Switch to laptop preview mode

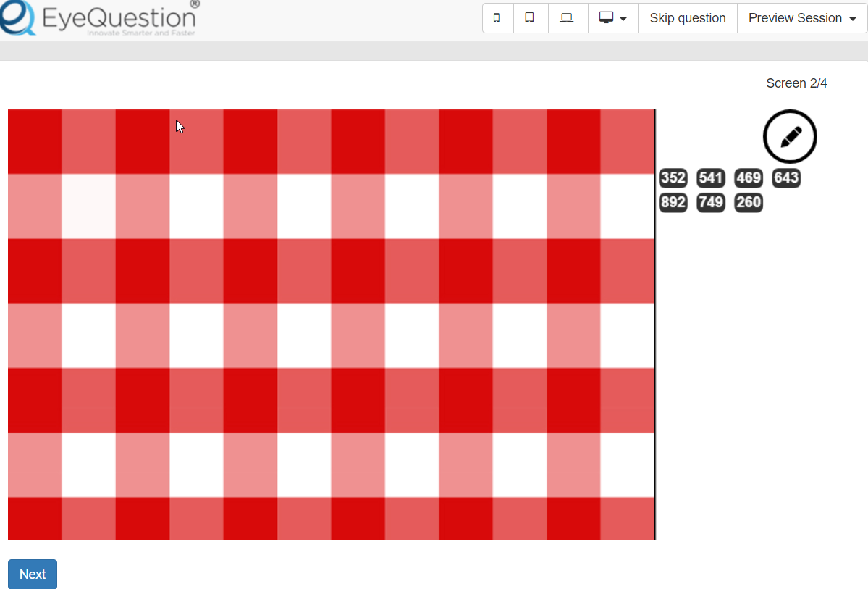pyautogui.click(x=567, y=18)
